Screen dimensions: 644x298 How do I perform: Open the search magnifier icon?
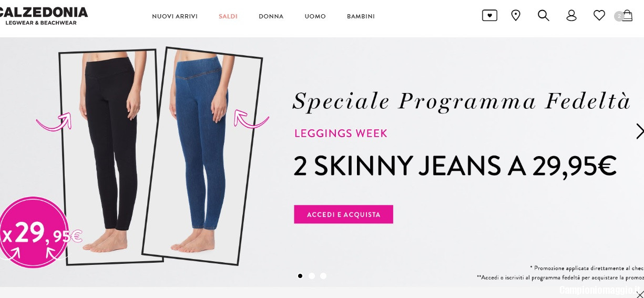(x=544, y=16)
